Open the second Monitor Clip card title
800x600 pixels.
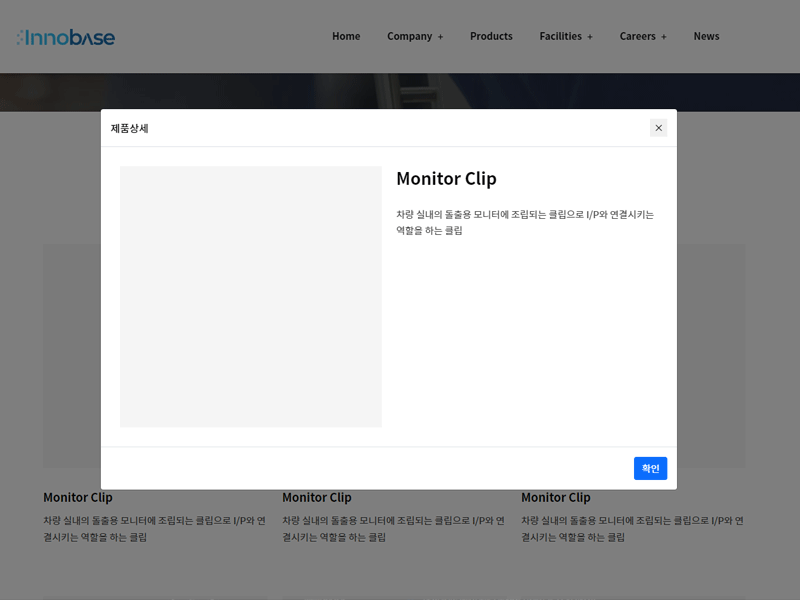[317, 497]
